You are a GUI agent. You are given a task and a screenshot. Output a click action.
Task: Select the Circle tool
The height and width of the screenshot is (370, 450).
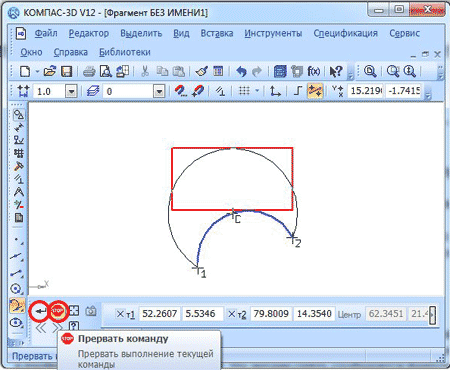(x=17, y=289)
